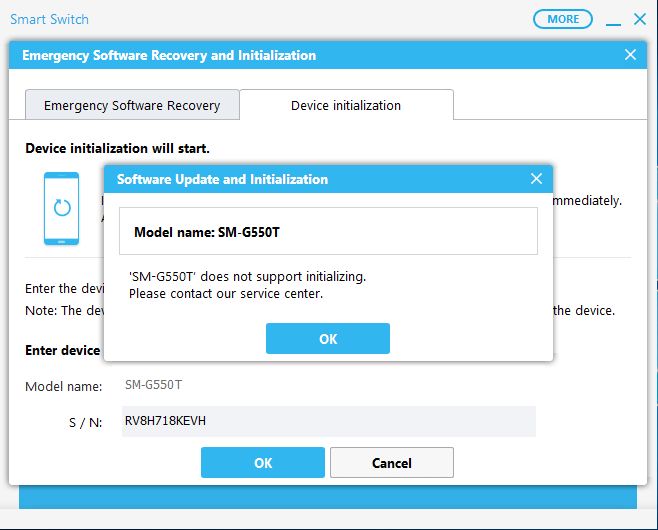Cancel the device initialization dialog

tap(392, 462)
